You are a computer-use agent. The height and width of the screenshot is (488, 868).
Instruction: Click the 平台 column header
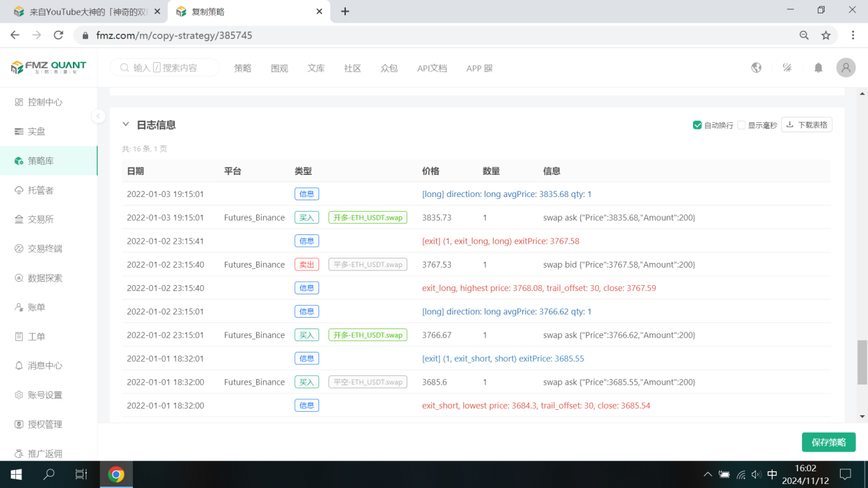tap(232, 172)
